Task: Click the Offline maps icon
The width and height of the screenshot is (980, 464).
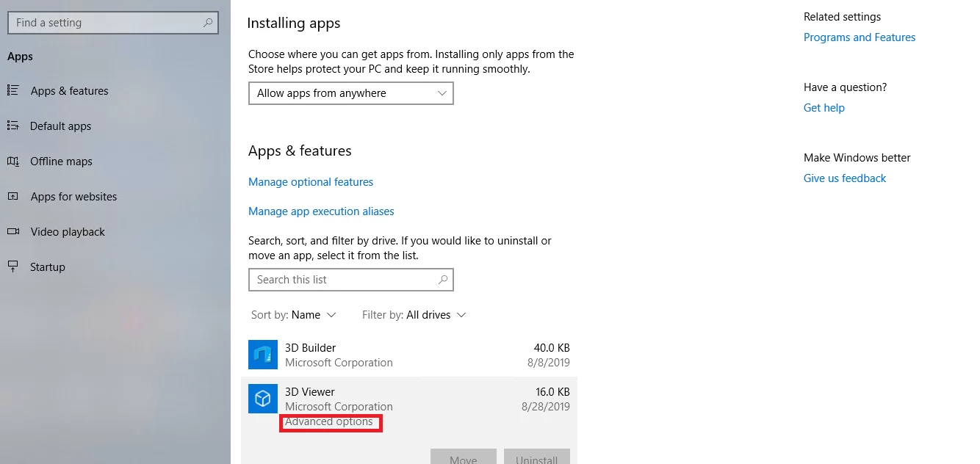Action: (x=12, y=161)
